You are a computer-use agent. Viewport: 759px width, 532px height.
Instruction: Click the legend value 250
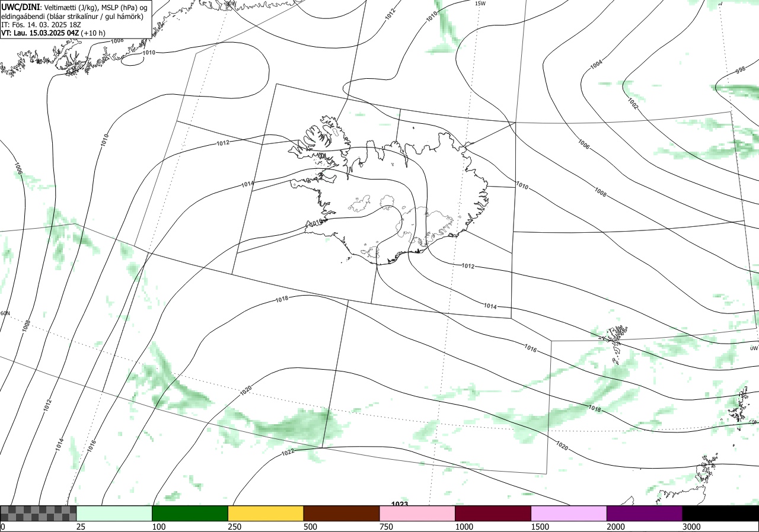coord(235,527)
